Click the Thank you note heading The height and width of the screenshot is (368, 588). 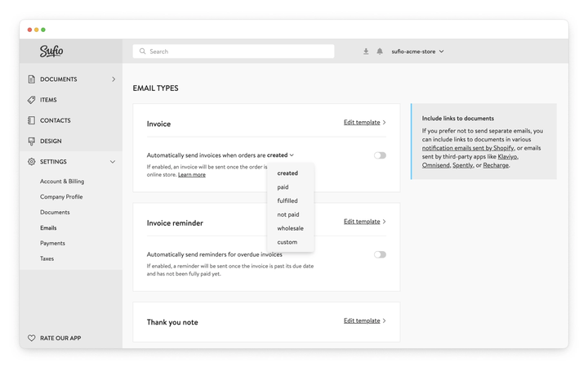tap(172, 322)
